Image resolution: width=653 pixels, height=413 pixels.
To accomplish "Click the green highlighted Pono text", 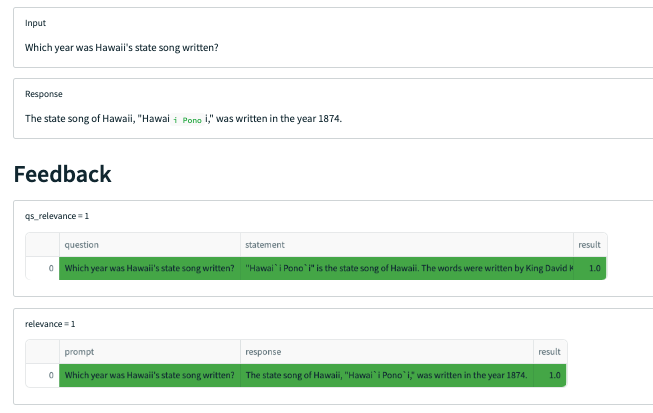I will coord(192,120).
